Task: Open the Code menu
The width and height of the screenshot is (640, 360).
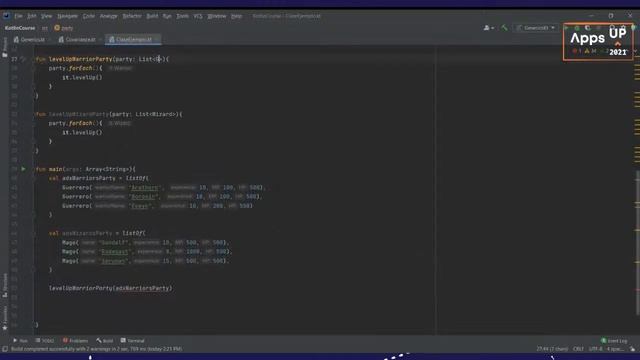Action: pos(89,16)
